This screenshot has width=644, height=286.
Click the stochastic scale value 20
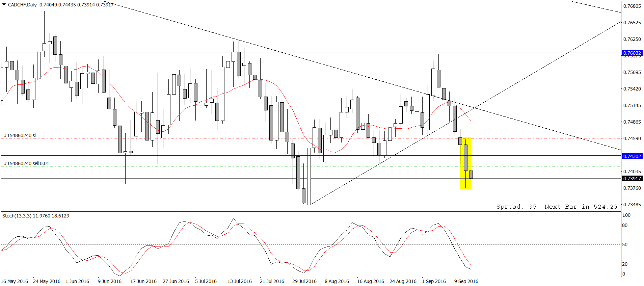point(625,264)
